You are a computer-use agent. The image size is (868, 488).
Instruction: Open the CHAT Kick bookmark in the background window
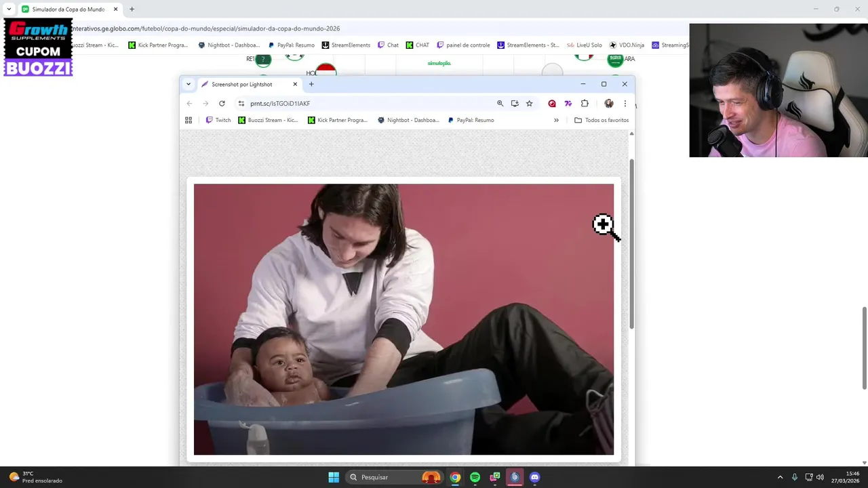(x=418, y=45)
